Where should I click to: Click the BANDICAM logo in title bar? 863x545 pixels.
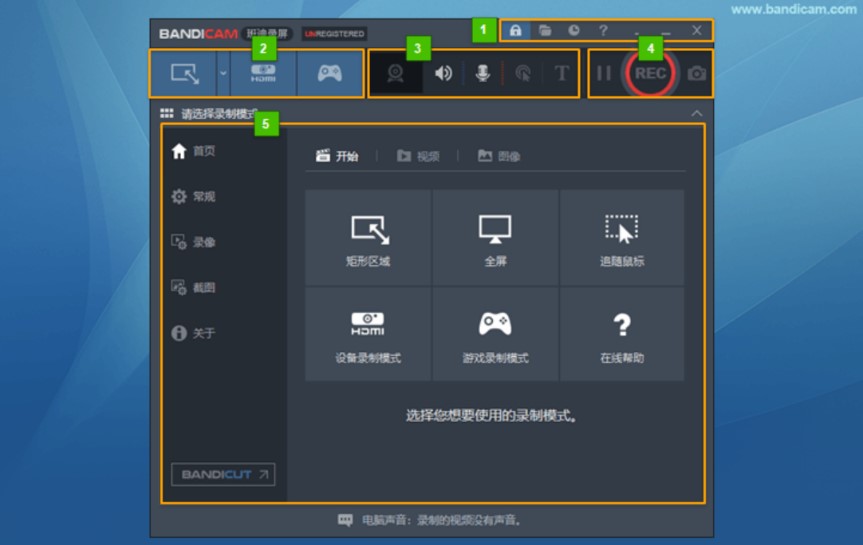[x=198, y=34]
